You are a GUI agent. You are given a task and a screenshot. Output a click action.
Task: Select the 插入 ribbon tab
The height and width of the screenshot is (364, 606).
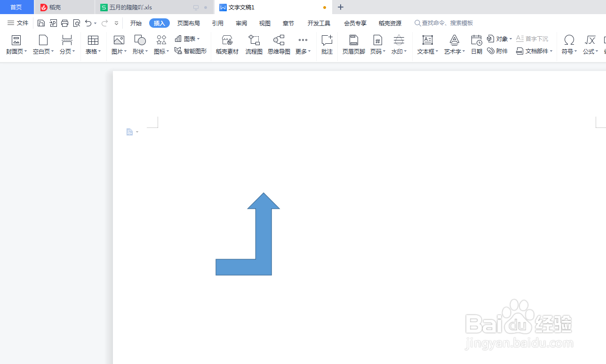pos(159,23)
